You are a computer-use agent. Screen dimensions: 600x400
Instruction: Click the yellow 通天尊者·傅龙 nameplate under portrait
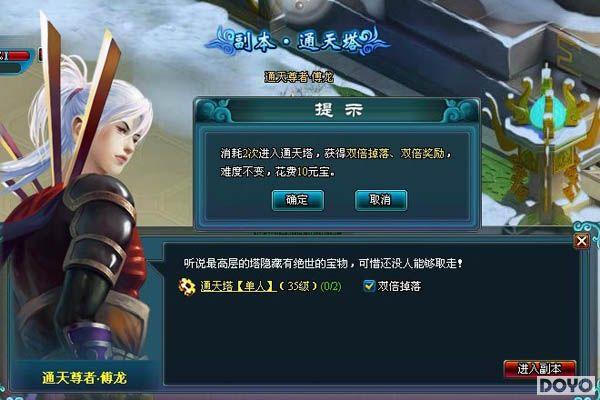(x=84, y=378)
